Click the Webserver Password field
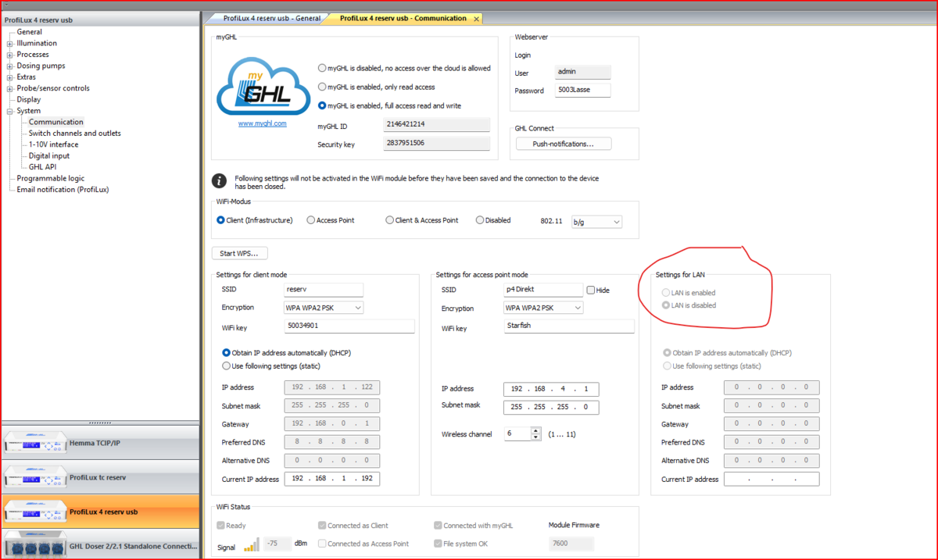Image resolution: width=938 pixels, height=560 pixels. pos(583,91)
